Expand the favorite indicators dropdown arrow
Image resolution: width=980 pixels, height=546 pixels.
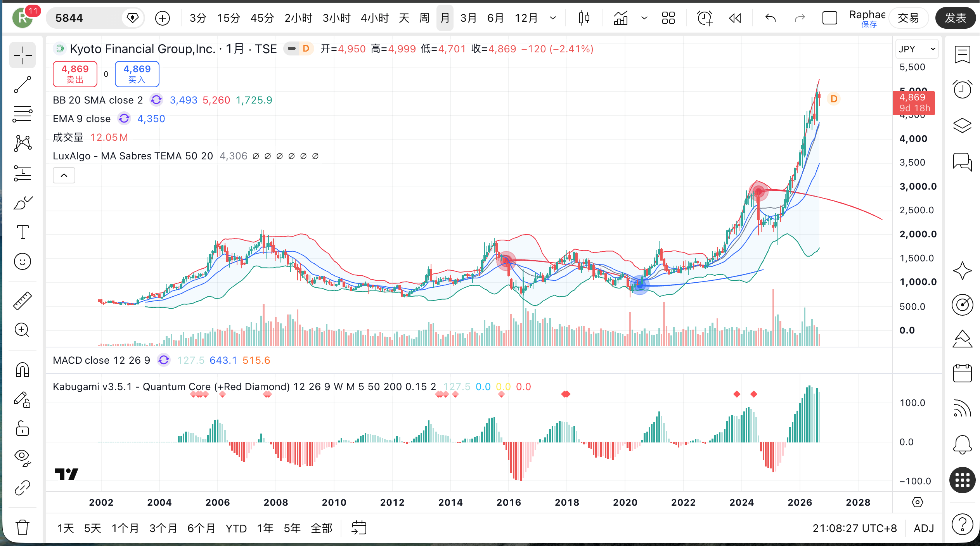pyautogui.click(x=644, y=18)
